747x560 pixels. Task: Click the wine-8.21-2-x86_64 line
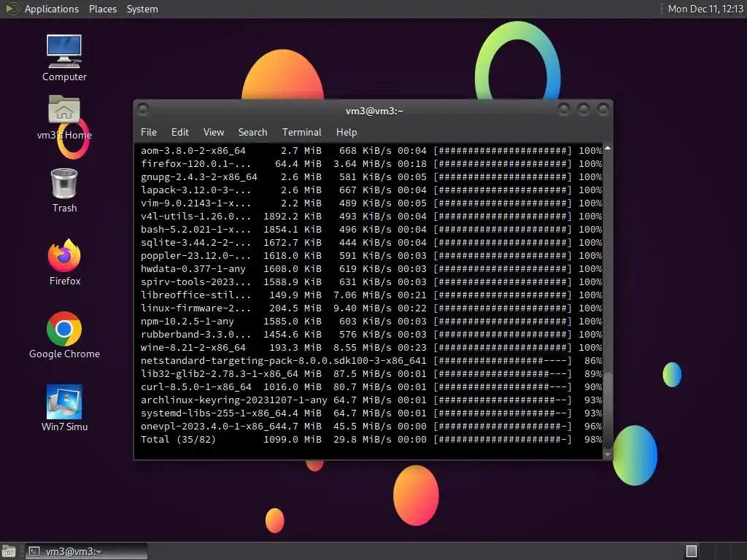371,348
